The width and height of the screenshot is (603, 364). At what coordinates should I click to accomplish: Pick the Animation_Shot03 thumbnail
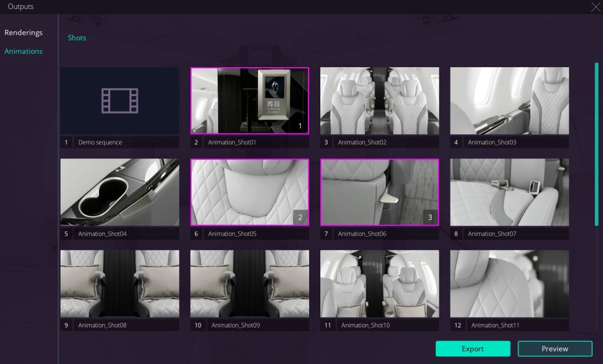(509, 101)
